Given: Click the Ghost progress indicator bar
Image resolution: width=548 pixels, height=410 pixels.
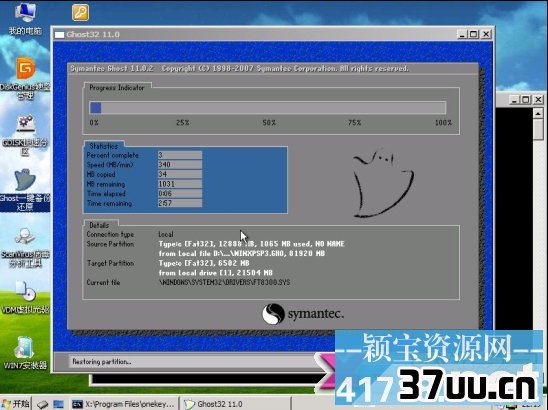Looking at the screenshot, I should coord(267,108).
